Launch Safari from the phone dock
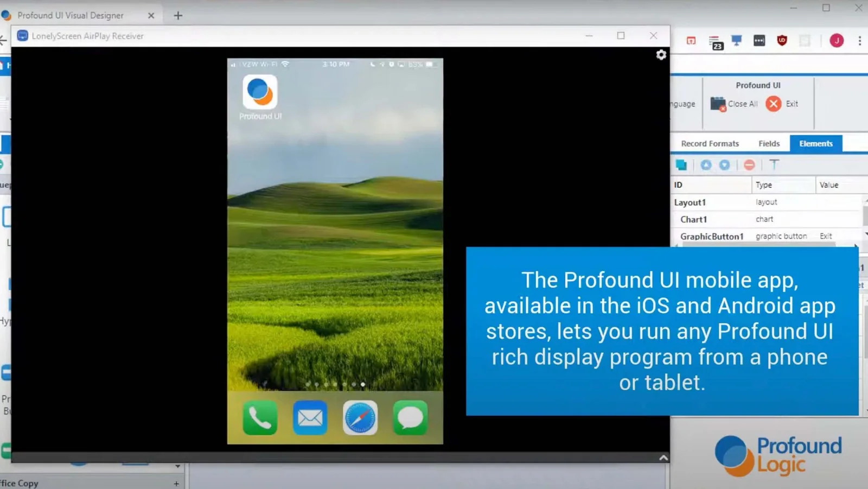Image resolution: width=868 pixels, height=489 pixels. tap(360, 417)
